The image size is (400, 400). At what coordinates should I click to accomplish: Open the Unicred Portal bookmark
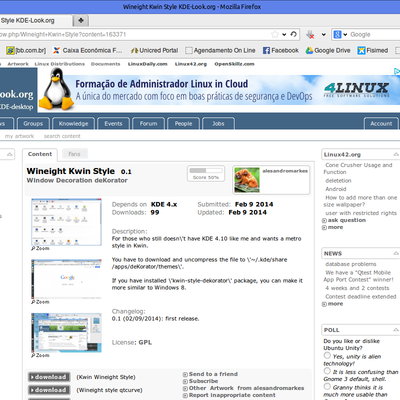pos(154,50)
